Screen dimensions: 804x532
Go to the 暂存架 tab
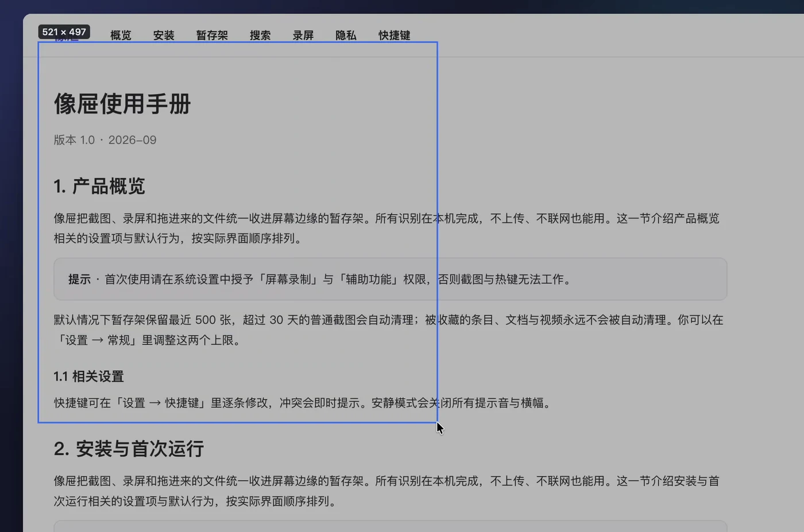(x=212, y=36)
